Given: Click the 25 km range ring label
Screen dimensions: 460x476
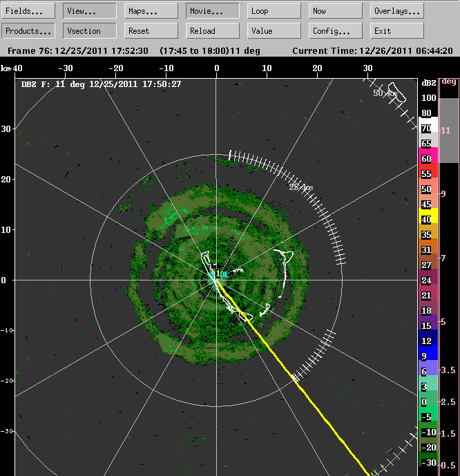Looking at the screenshot, I should tap(301, 187).
